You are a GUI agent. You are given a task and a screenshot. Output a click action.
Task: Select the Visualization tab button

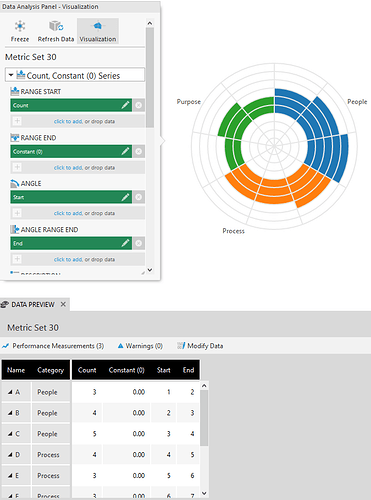coord(98,31)
